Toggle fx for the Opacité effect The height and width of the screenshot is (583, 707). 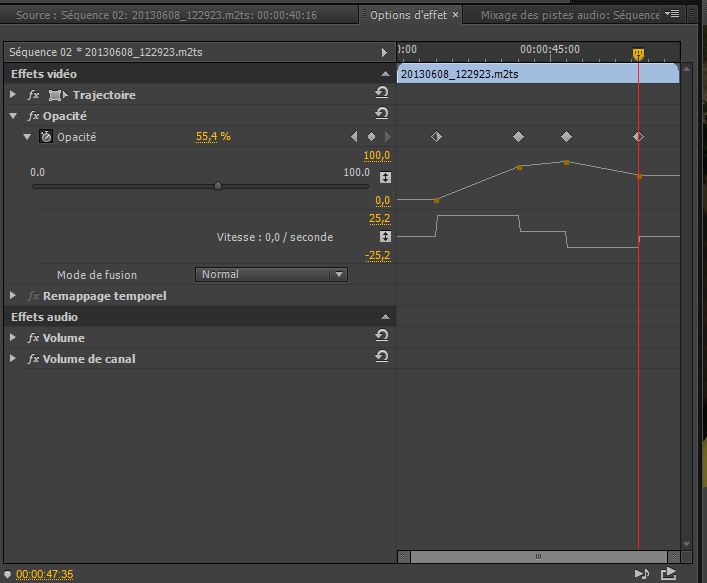[33, 116]
